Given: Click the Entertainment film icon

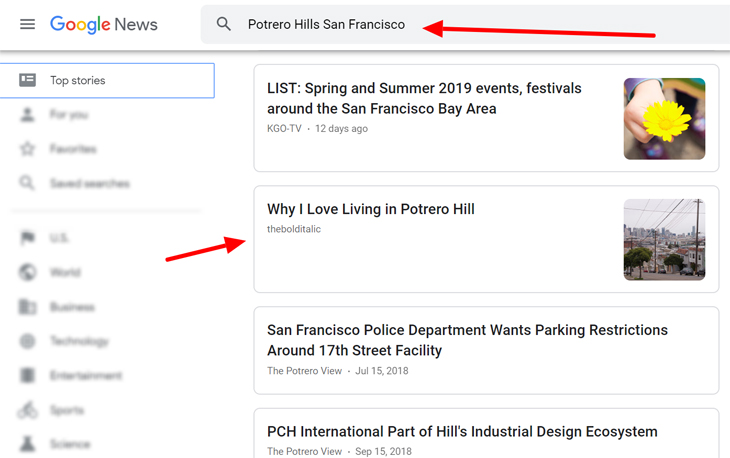Looking at the screenshot, I should click(27, 375).
